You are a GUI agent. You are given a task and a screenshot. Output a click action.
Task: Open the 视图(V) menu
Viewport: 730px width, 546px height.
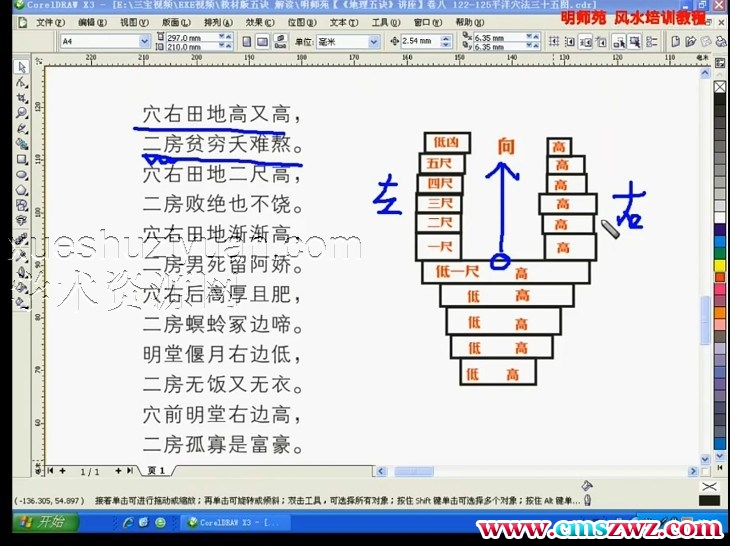pos(134,22)
